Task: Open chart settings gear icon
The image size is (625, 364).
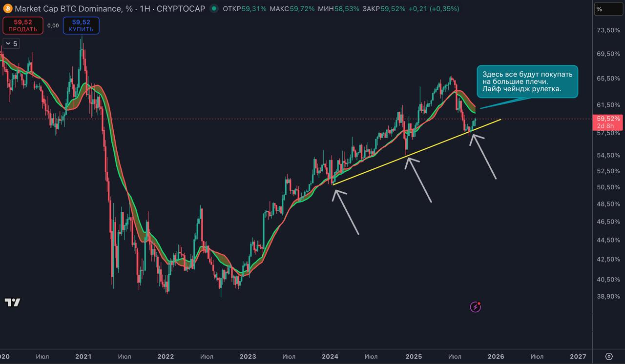Action: click(x=608, y=356)
